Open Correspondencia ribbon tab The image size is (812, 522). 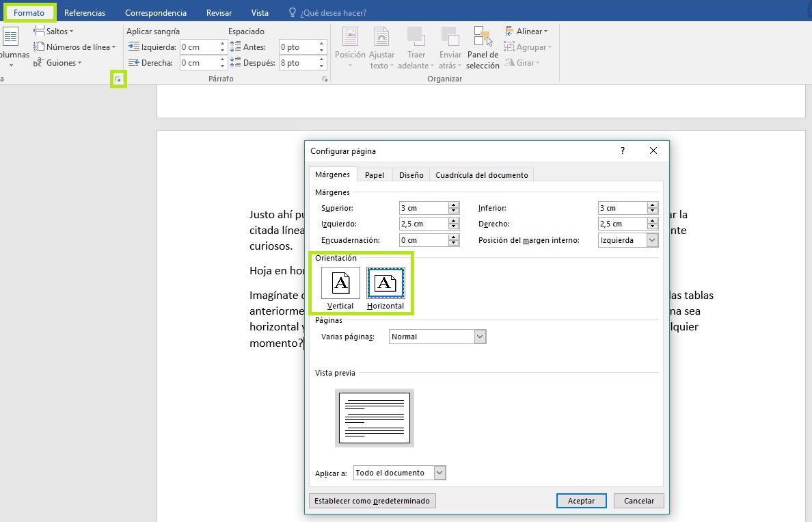(x=155, y=12)
